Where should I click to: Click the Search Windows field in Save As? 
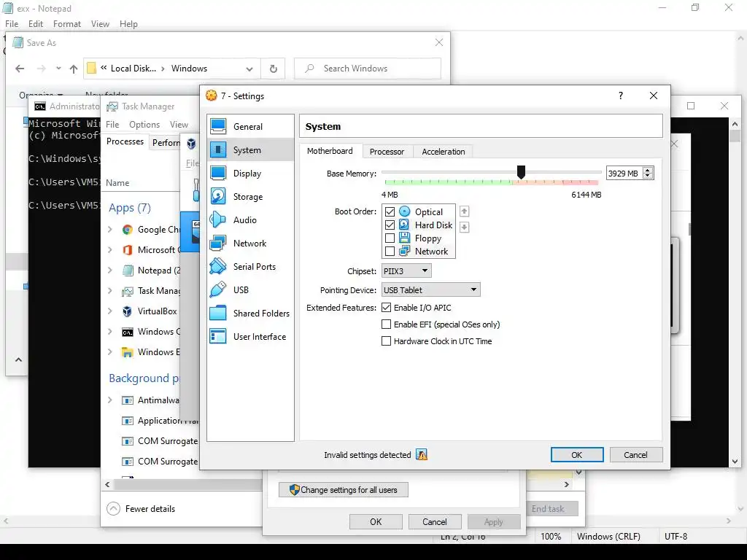[x=368, y=69]
